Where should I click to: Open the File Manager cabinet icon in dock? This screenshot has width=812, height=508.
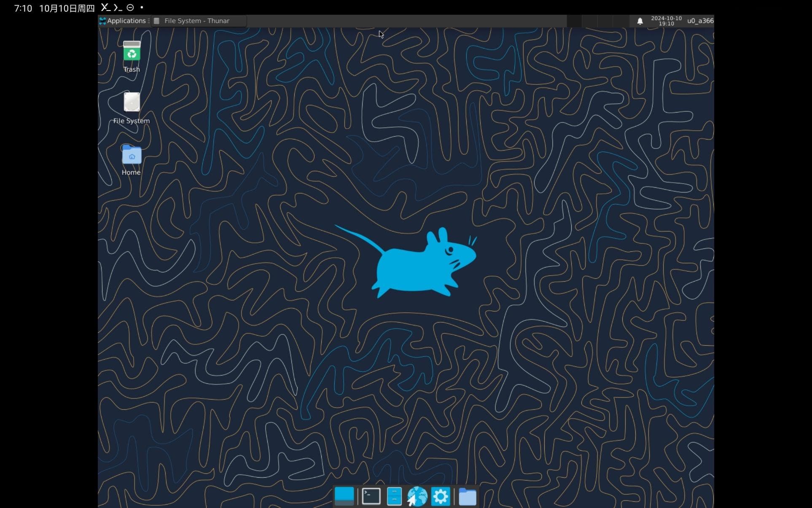click(x=394, y=496)
